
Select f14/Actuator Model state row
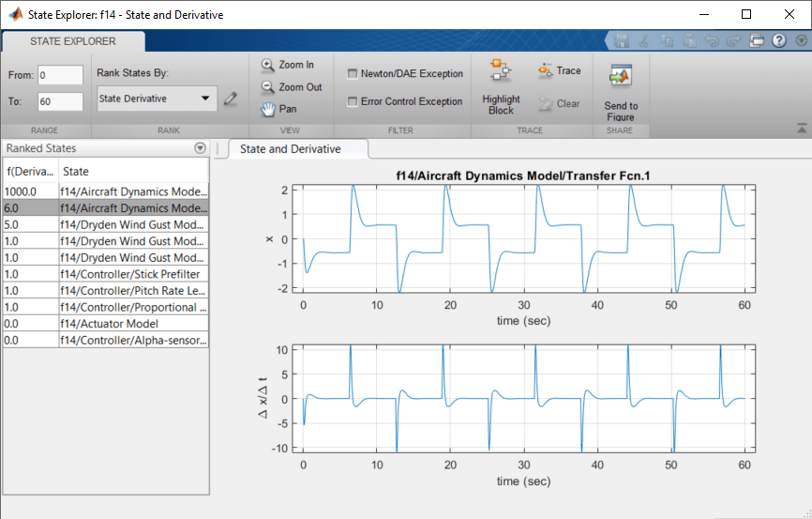coord(133,324)
